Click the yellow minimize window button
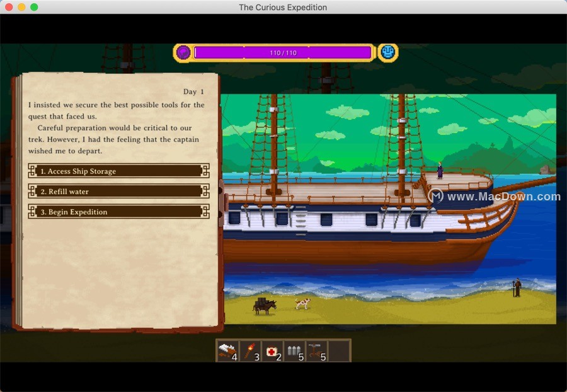 [x=21, y=7]
